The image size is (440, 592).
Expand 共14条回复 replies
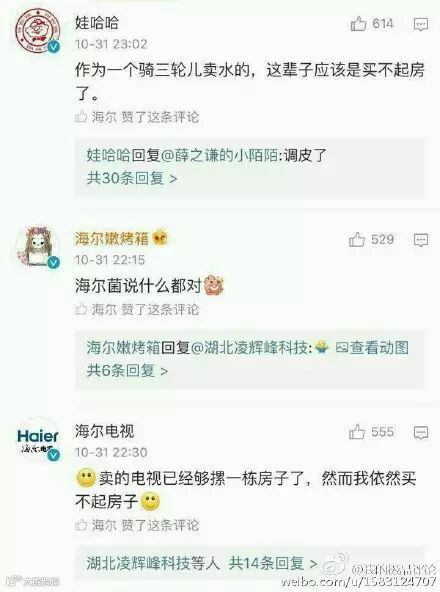273,563
